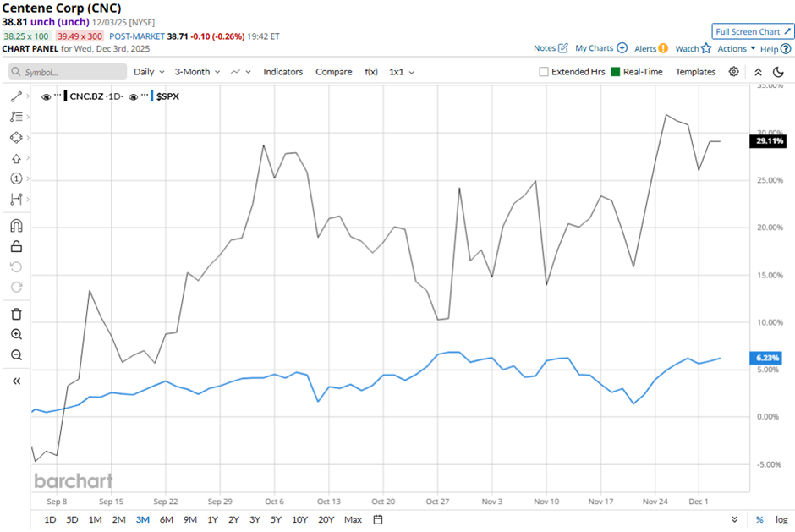
Task: Open the 3-Month period dropdown
Action: [x=197, y=72]
